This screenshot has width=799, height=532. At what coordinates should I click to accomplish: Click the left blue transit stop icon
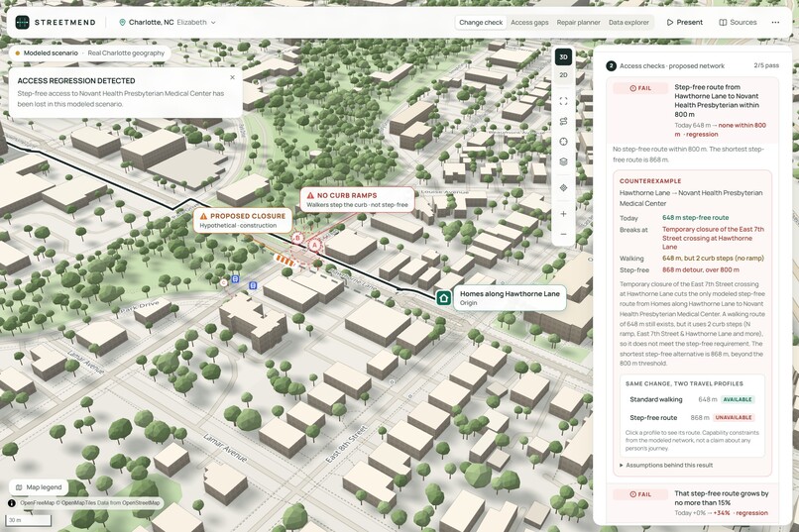coord(235,279)
